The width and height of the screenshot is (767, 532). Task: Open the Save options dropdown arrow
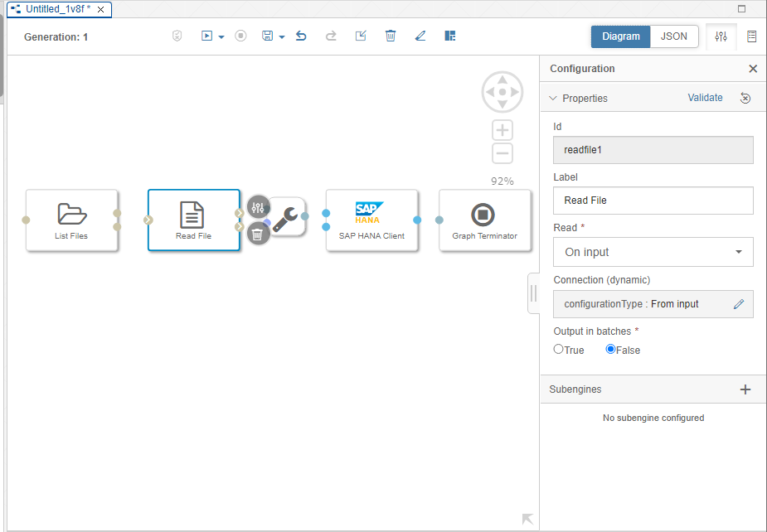[282, 37]
